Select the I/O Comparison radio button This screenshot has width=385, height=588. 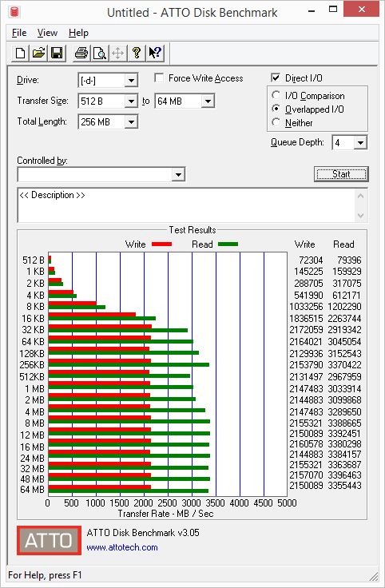[x=276, y=95]
